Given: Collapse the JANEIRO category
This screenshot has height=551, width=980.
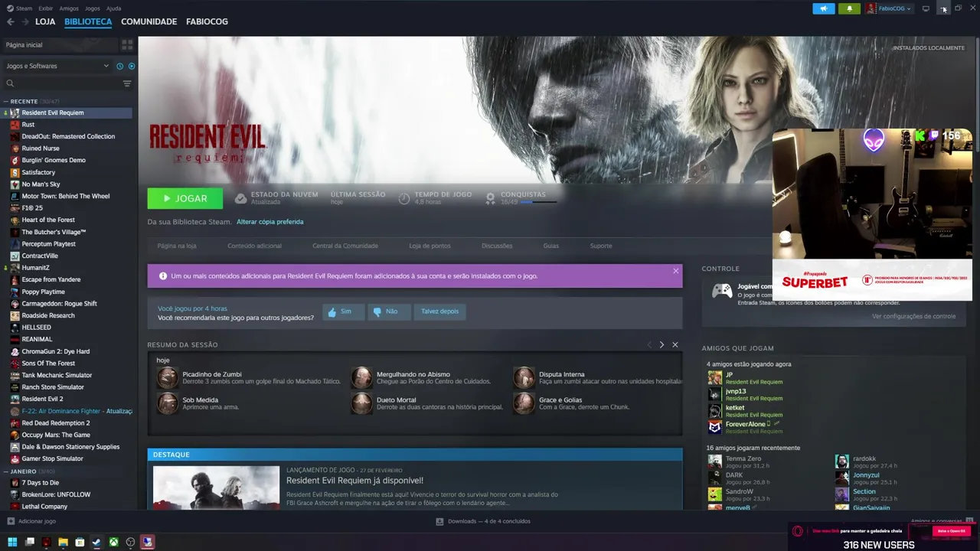Looking at the screenshot, I should coord(6,471).
